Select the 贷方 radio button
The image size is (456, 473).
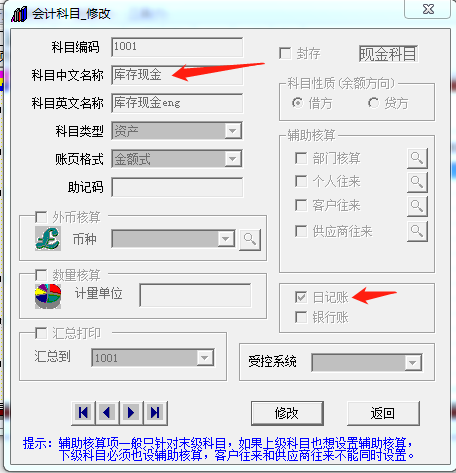(x=373, y=103)
